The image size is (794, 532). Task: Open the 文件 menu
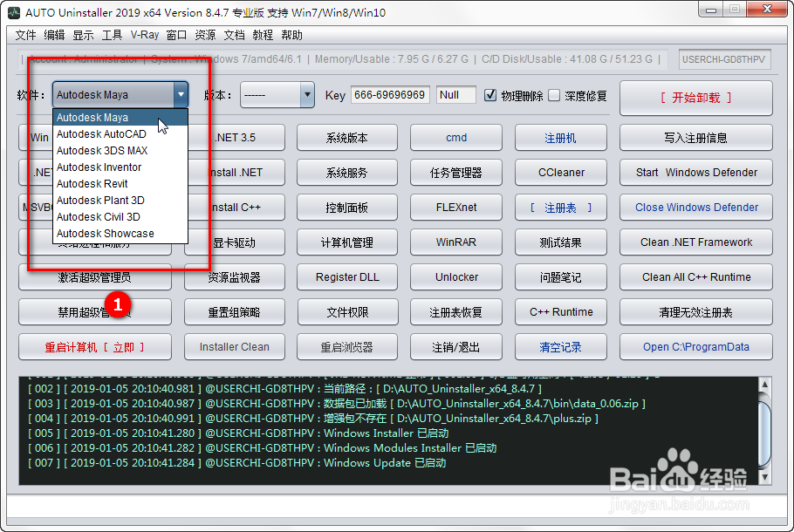click(26, 35)
